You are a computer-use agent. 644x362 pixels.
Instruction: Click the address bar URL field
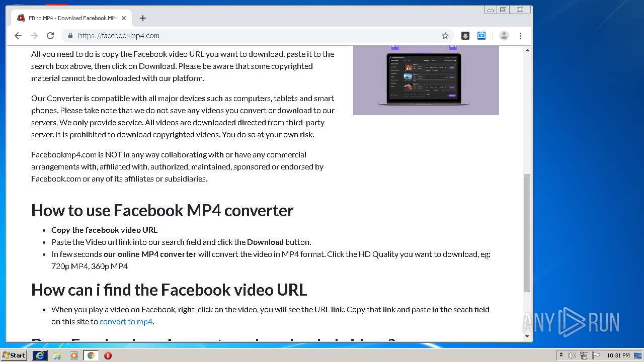(257, 36)
